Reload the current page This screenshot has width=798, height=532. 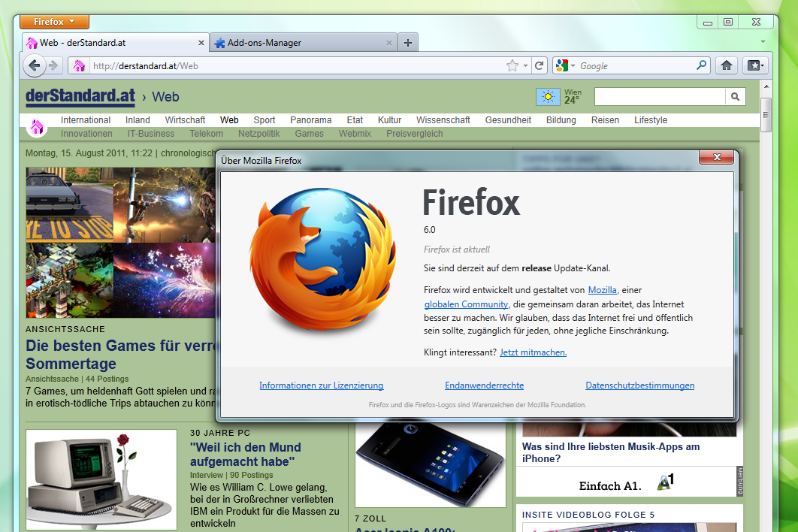[x=540, y=65]
